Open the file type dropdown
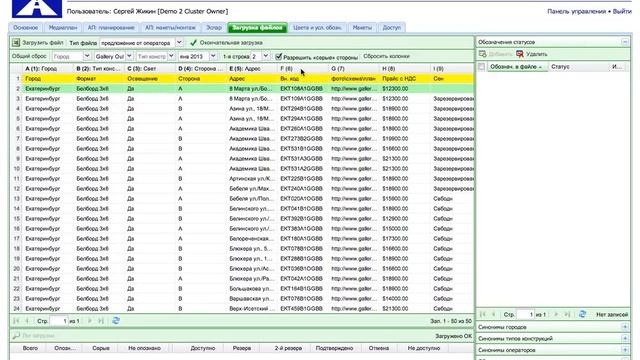Image resolution: width=640 pixels, height=360 pixels. (x=179, y=42)
